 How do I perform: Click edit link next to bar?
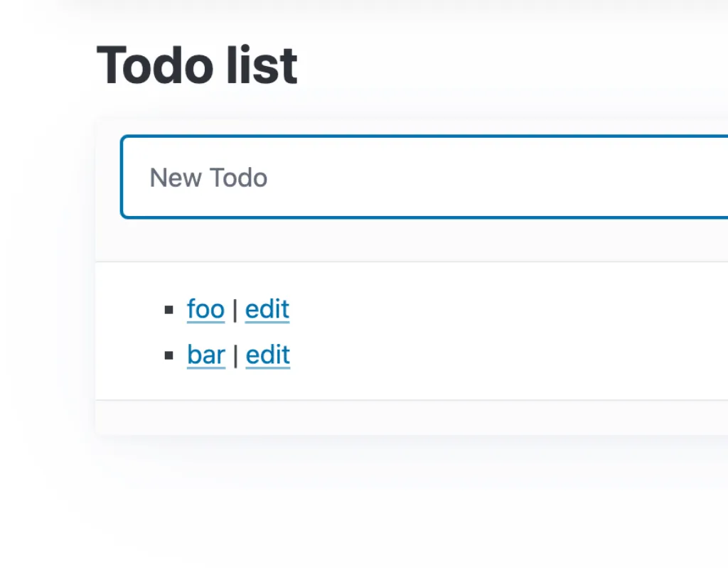pos(268,355)
